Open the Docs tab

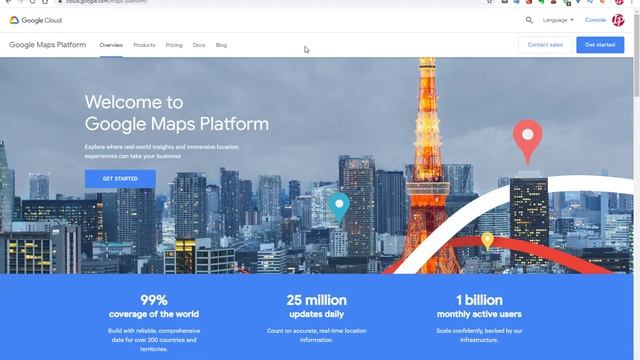click(199, 45)
